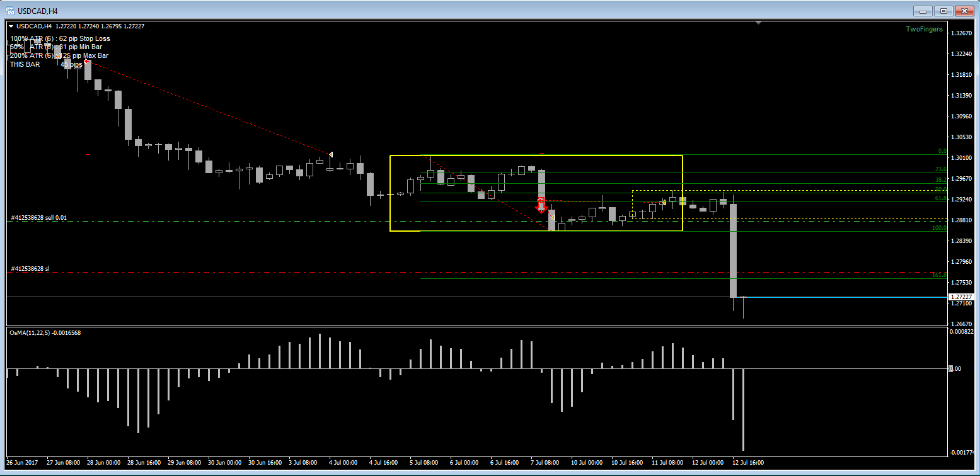This screenshot has width=980, height=476.
Task: Close the USDCAD,H4 chart window
Action: tap(964, 11)
